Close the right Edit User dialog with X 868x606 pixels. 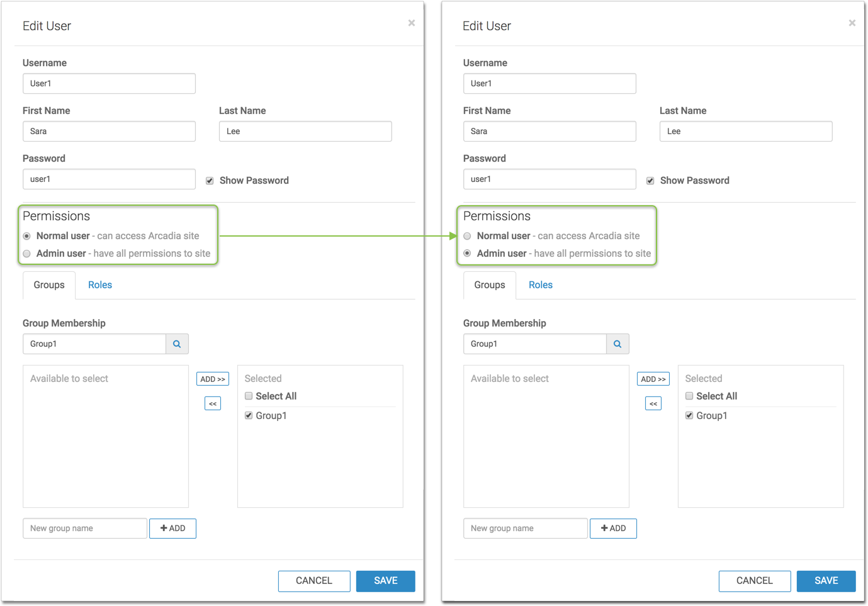[852, 23]
